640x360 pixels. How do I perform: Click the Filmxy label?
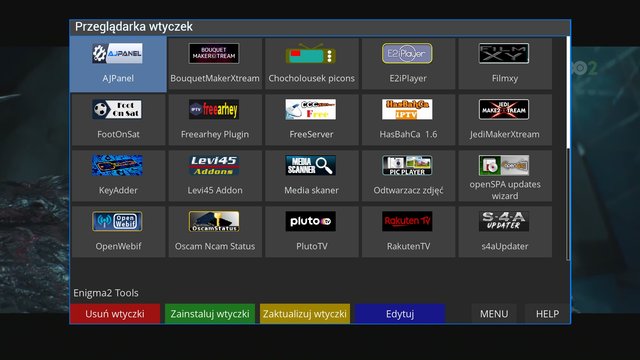point(504,78)
